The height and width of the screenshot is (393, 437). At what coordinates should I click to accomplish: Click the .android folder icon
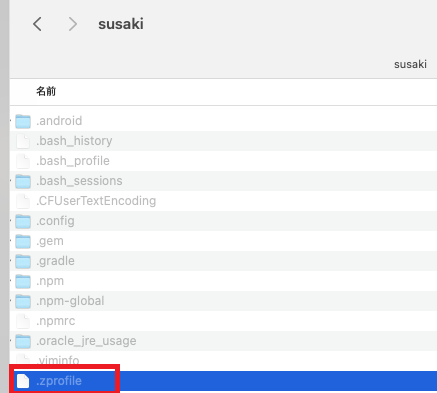pyautogui.click(x=23, y=121)
